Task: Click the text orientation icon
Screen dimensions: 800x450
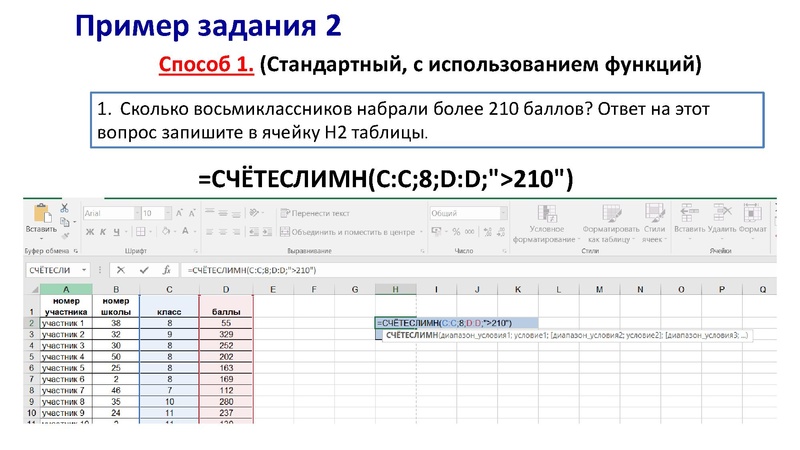Action: point(254,213)
